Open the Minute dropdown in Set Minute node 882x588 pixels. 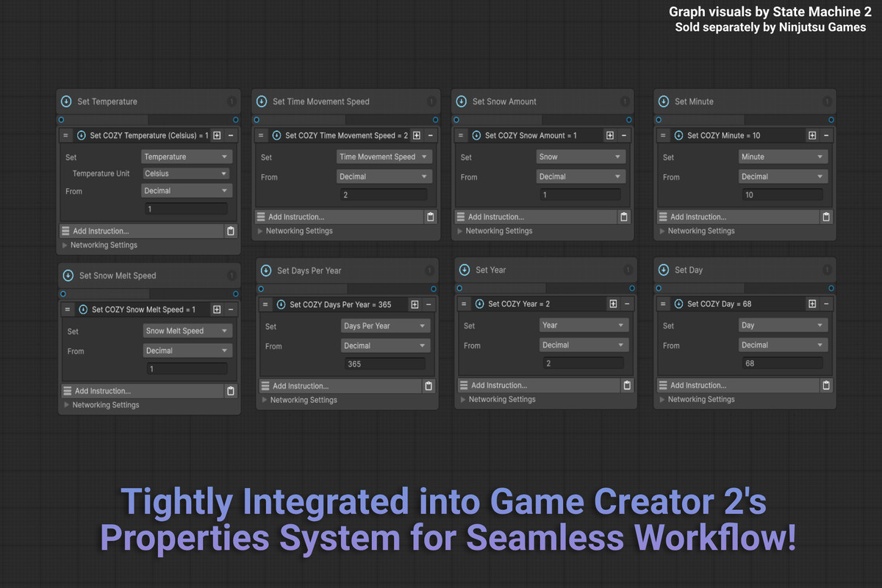(x=783, y=157)
